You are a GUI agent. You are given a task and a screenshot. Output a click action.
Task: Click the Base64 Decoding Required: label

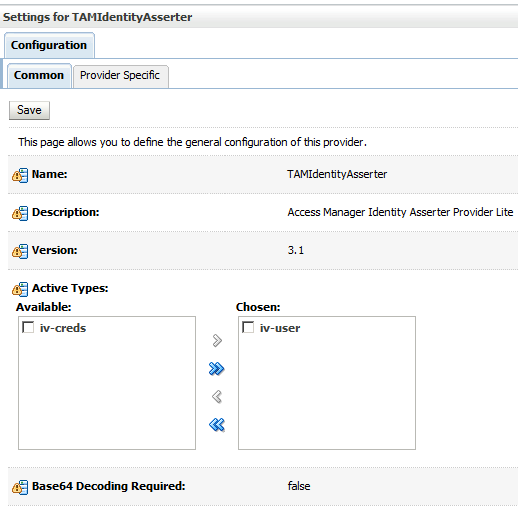click(109, 486)
